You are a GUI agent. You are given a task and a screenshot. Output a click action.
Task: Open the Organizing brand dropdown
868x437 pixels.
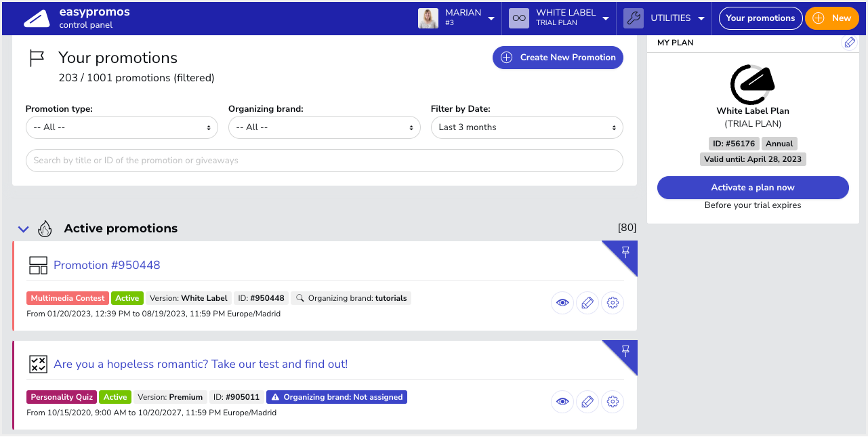pos(325,127)
